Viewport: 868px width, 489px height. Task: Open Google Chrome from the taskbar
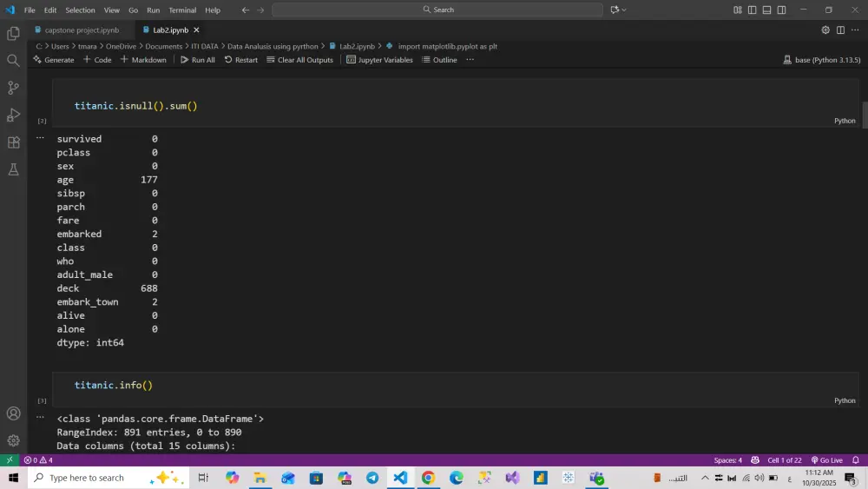429,478
